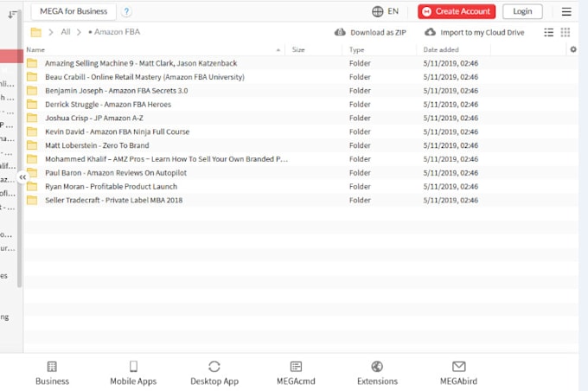
Task: Click Type cell of Seller Tradecraft row
Action: (x=360, y=200)
